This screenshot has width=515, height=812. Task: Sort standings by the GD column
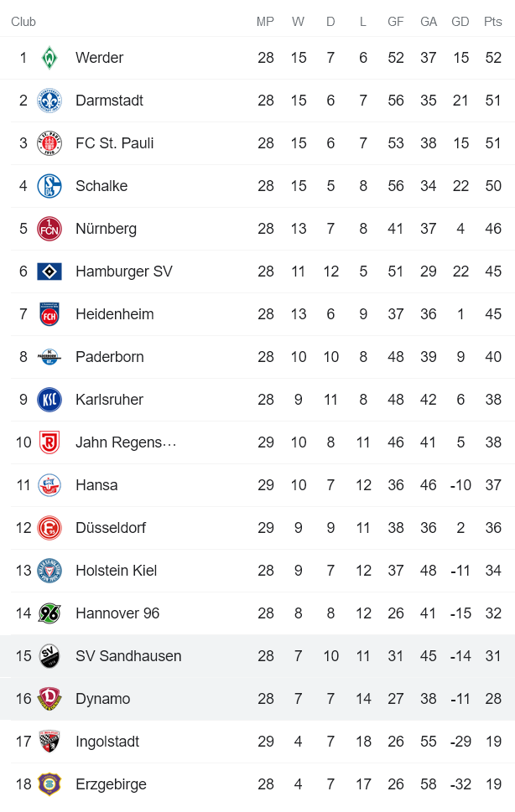(460, 22)
